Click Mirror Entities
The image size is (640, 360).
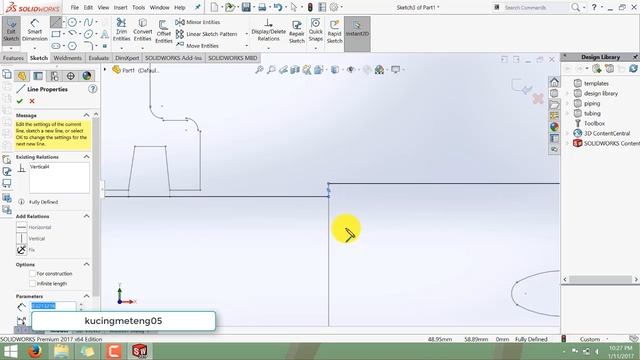click(198, 22)
